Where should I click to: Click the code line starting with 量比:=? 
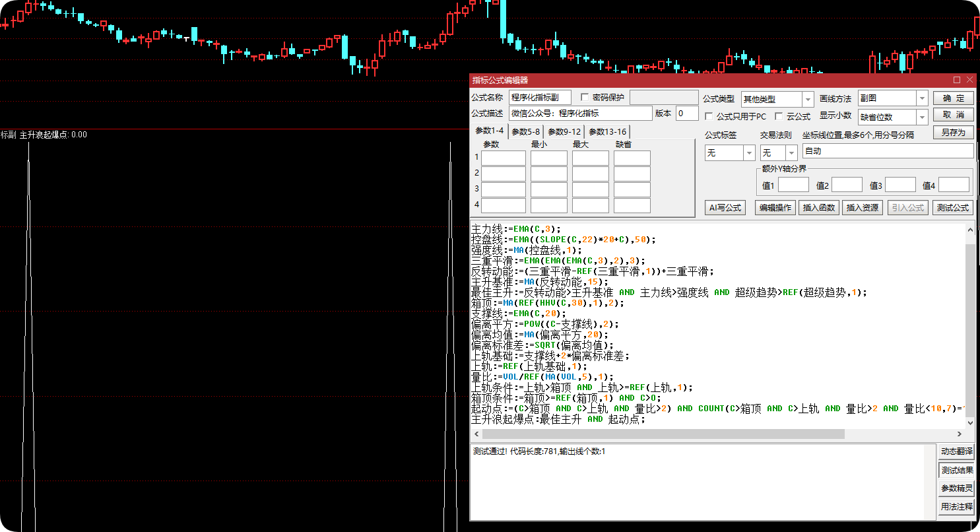click(542, 377)
